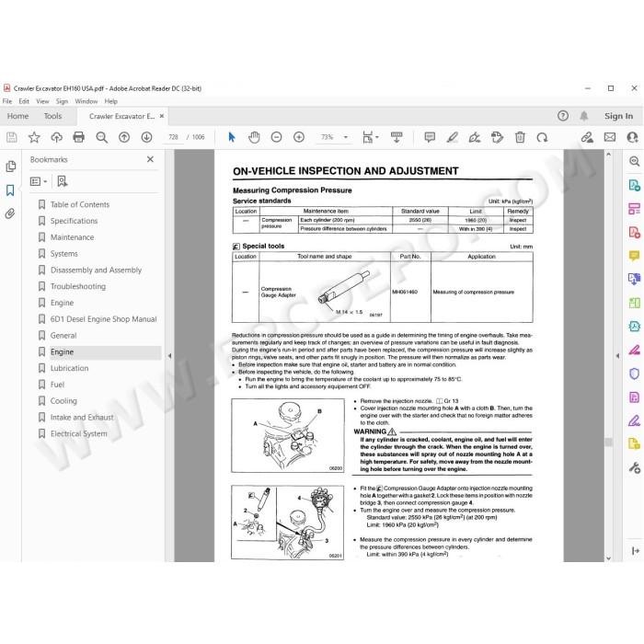Click the page number field

173,137
